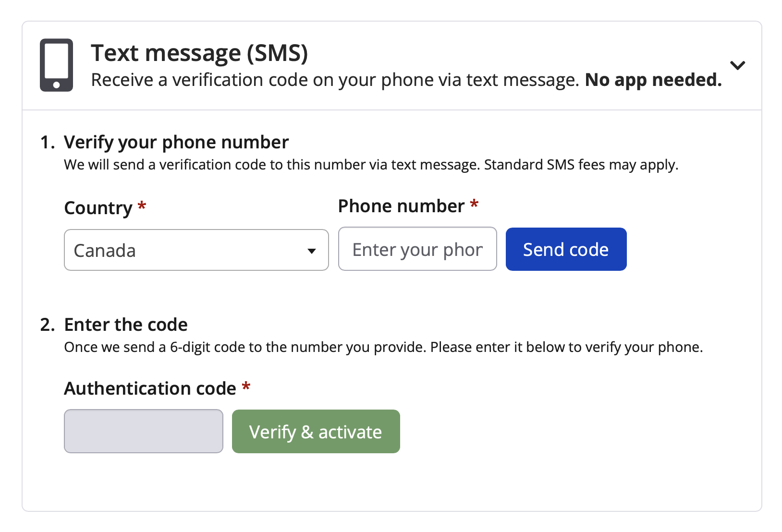Click the Phone number field label
Viewport: 782px width, 532px height.
point(401,206)
